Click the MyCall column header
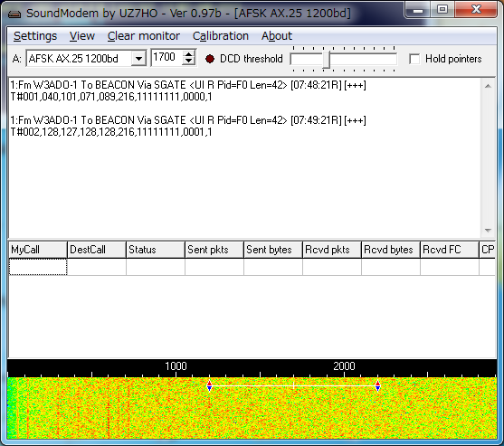Viewport: 504px width, 446px height. tap(38, 250)
